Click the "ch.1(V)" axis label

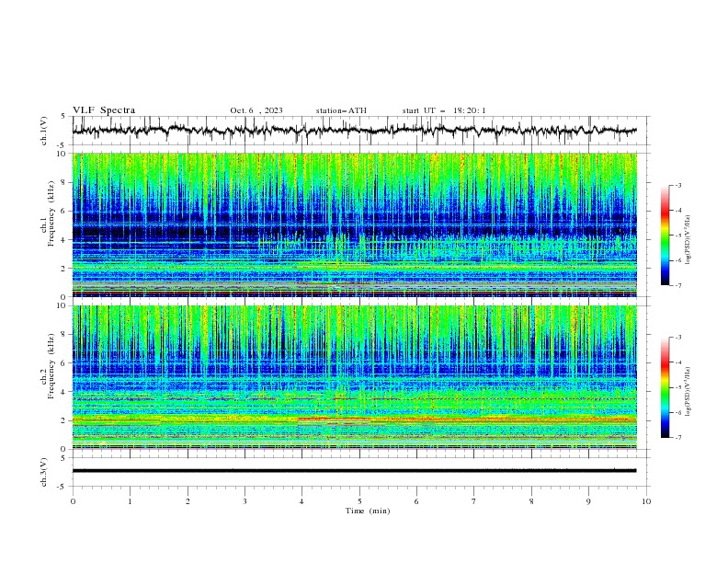tap(44, 131)
